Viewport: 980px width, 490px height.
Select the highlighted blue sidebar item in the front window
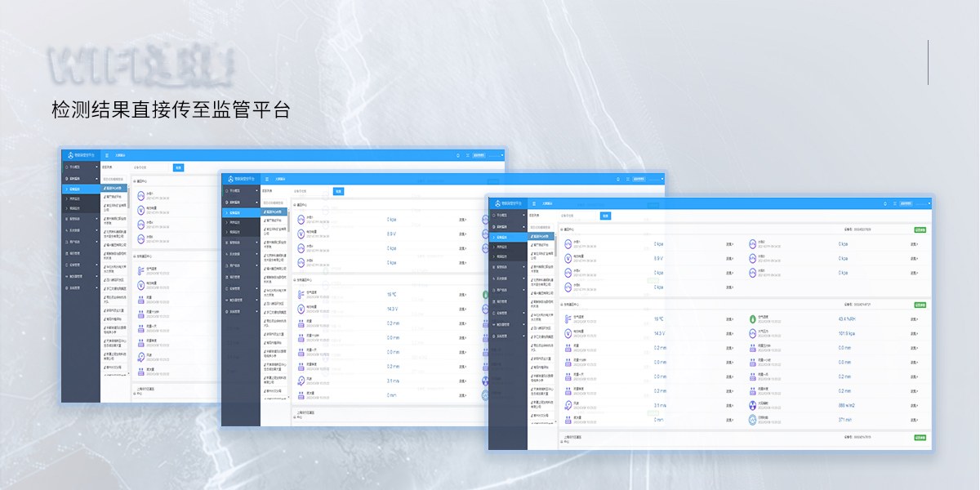509,237
